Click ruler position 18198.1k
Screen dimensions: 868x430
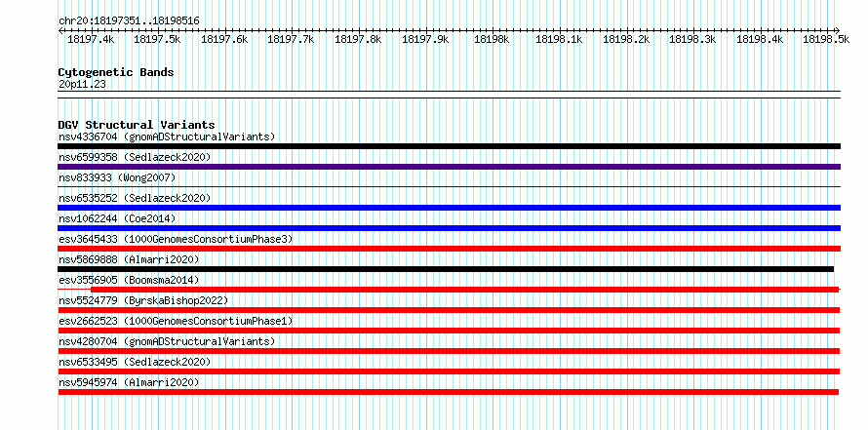tap(559, 39)
